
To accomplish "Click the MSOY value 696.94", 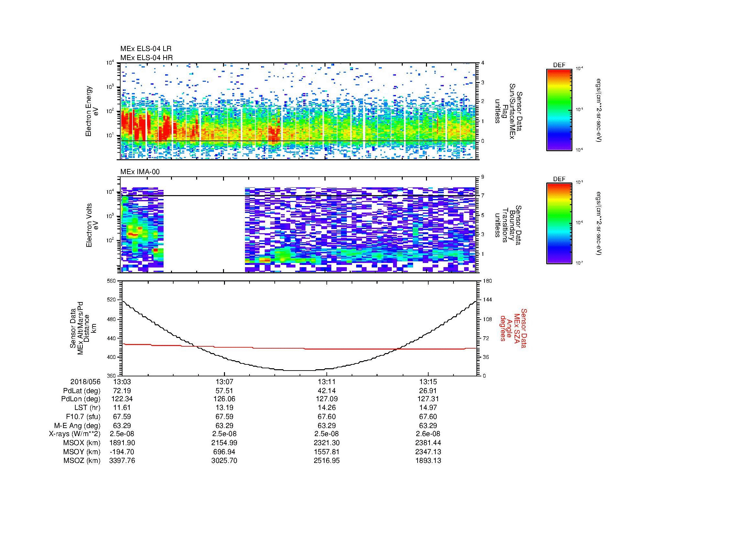I will pos(224,452).
